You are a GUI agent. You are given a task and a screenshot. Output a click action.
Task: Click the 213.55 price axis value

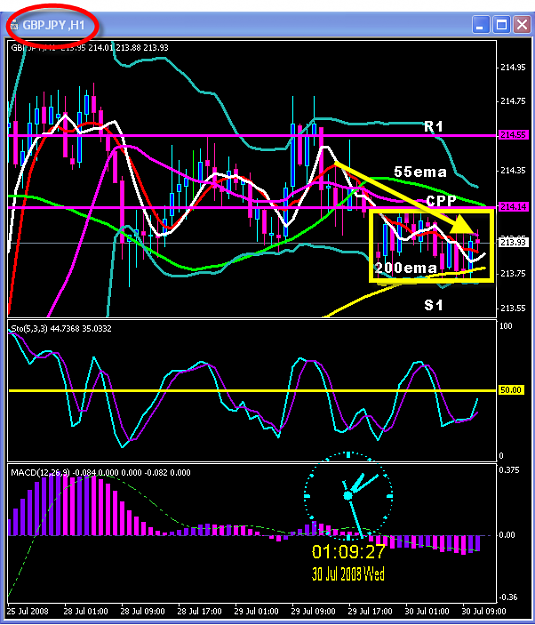[513, 308]
